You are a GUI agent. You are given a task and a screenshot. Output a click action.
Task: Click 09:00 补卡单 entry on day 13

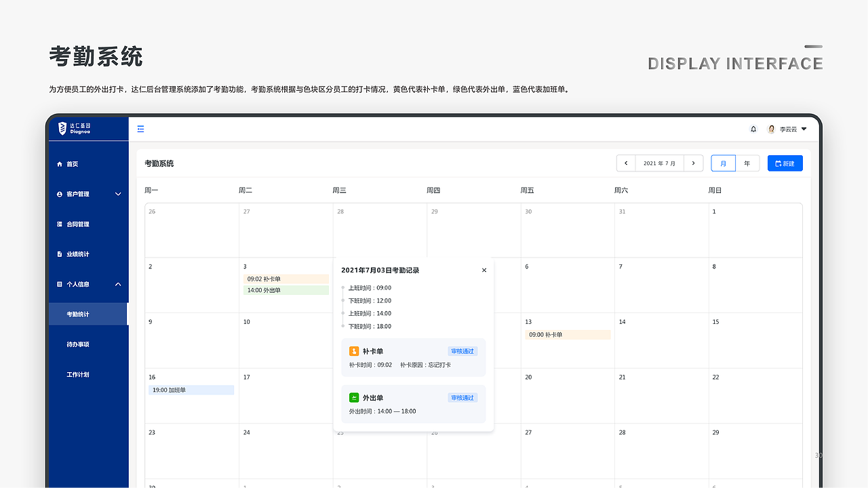click(x=568, y=334)
